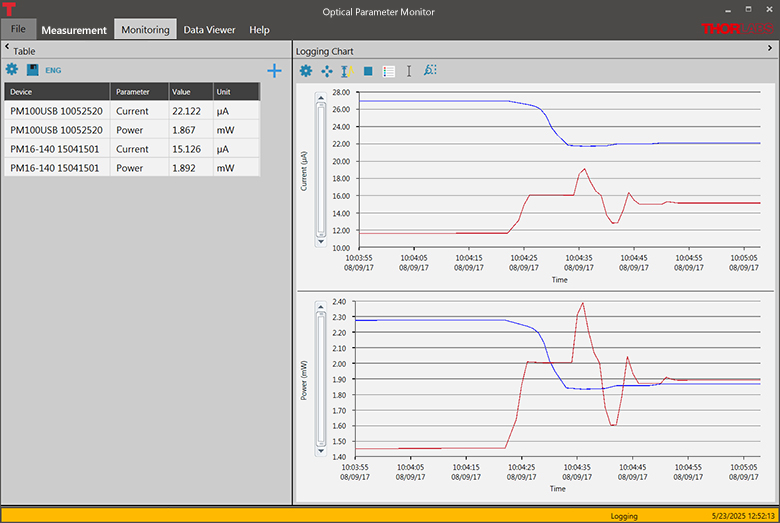Switch to the Monitoring tab
Image resolution: width=780 pixels, height=523 pixels.
(x=145, y=30)
